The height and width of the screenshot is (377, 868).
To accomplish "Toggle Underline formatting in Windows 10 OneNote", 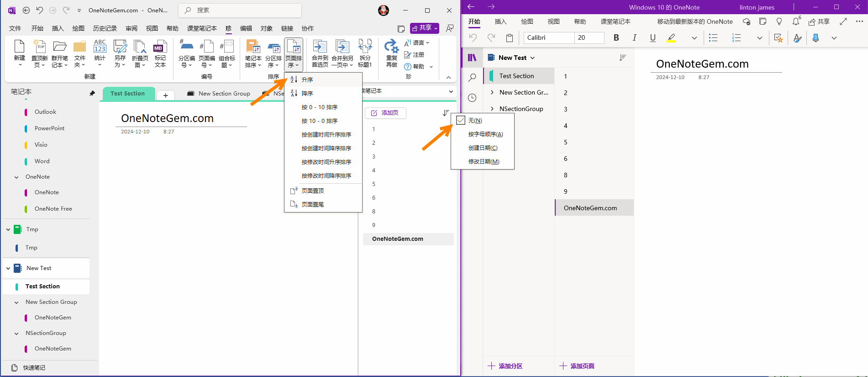I will click(652, 38).
